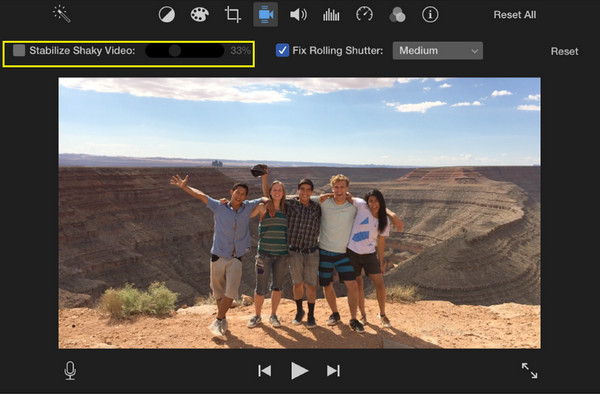The width and height of the screenshot is (600, 394).
Task: Select the Stabilization camera icon
Action: 266,15
